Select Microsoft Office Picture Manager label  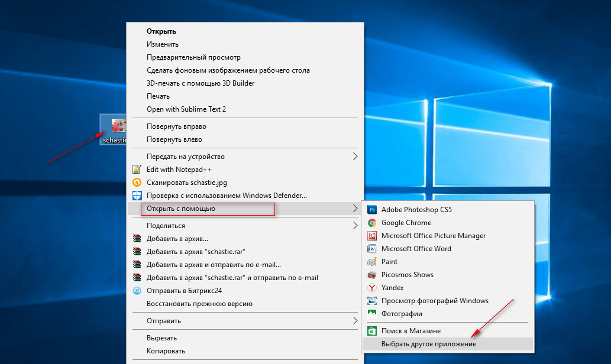point(434,236)
